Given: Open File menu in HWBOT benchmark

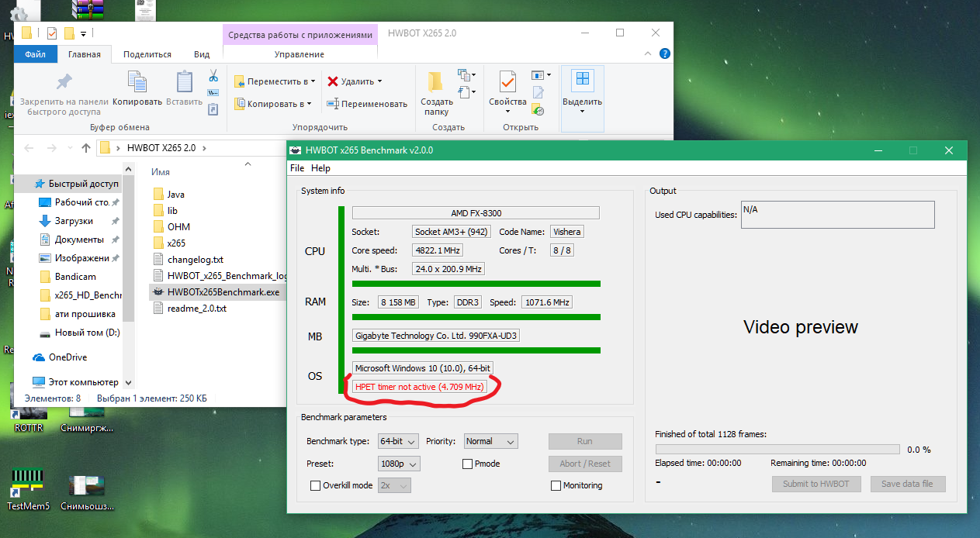Looking at the screenshot, I should [x=297, y=168].
